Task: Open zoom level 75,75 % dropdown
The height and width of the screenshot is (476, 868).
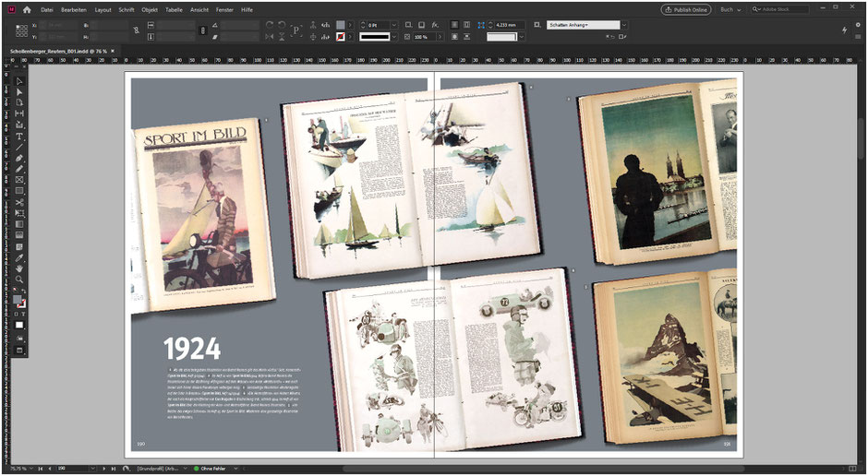Action: point(31,469)
